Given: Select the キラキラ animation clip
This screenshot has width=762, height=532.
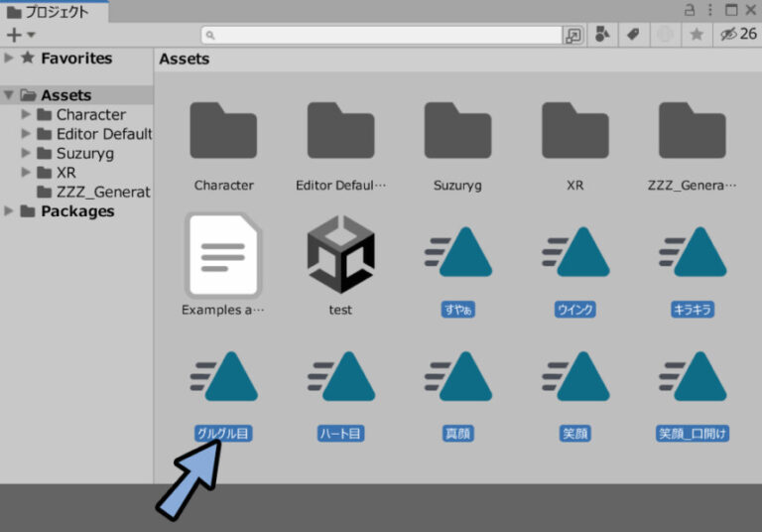Looking at the screenshot, I should coord(692,260).
